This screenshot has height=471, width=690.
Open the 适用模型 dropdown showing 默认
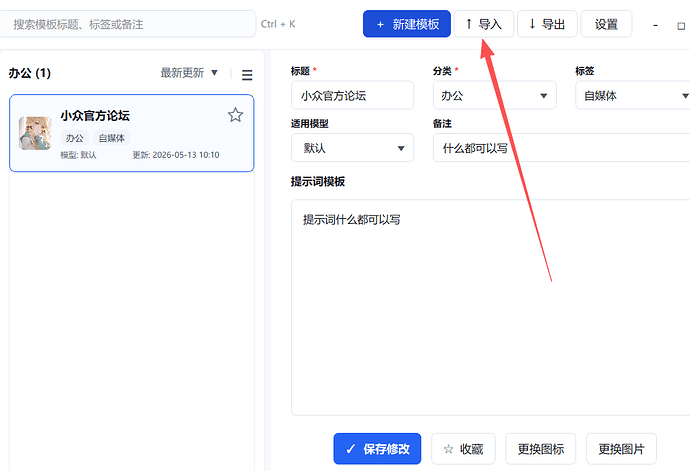click(x=352, y=148)
